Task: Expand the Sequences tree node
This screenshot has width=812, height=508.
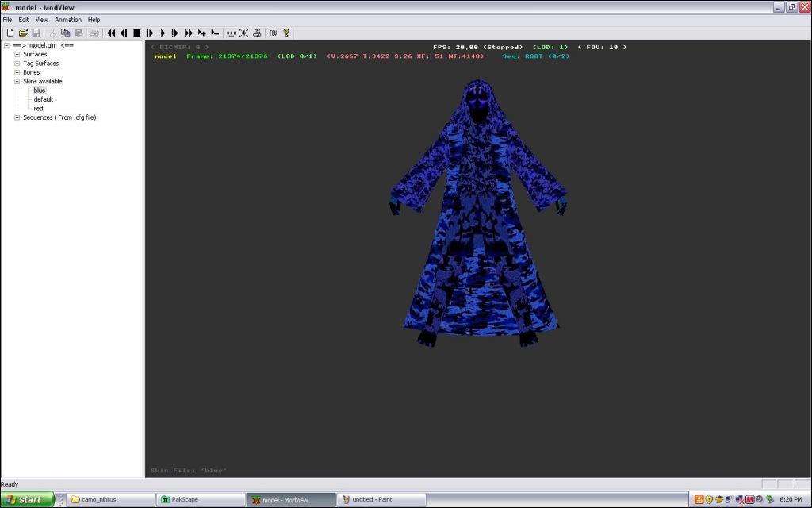Action: pyautogui.click(x=17, y=117)
